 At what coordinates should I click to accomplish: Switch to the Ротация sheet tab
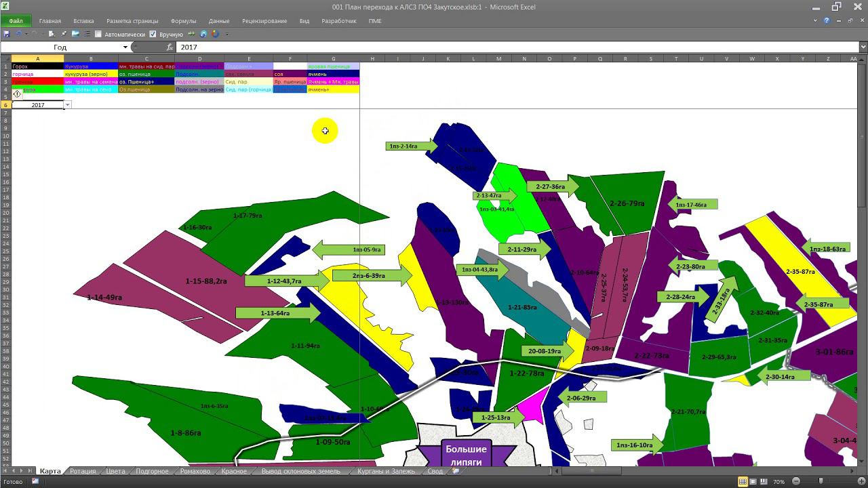[83, 471]
